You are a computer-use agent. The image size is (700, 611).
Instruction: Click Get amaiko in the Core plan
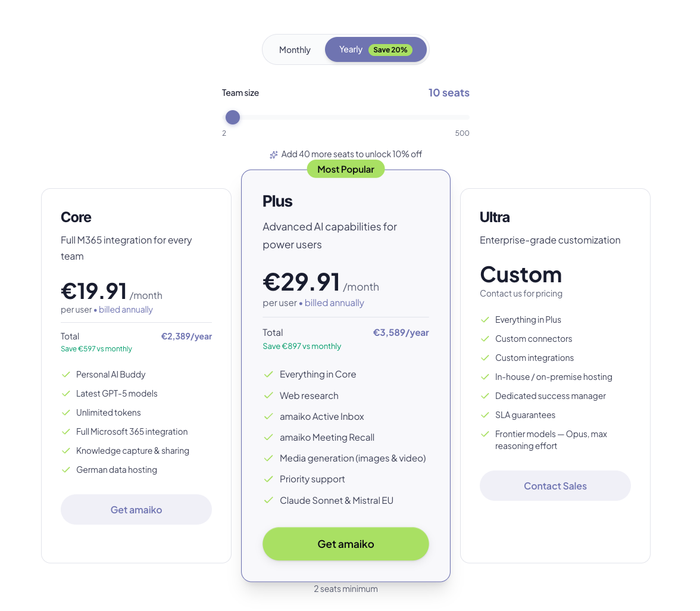(136, 510)
